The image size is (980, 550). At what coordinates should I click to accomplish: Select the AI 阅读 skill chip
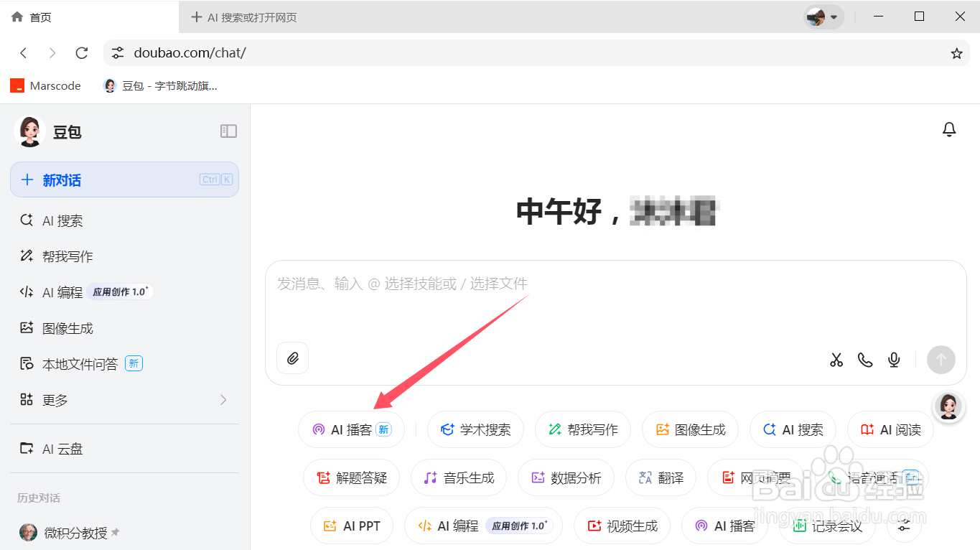click(x=890, y=429)
